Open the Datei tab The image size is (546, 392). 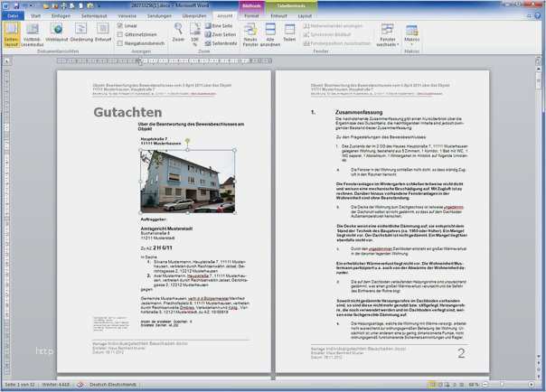pyautogui.click(x=13, y=15)
